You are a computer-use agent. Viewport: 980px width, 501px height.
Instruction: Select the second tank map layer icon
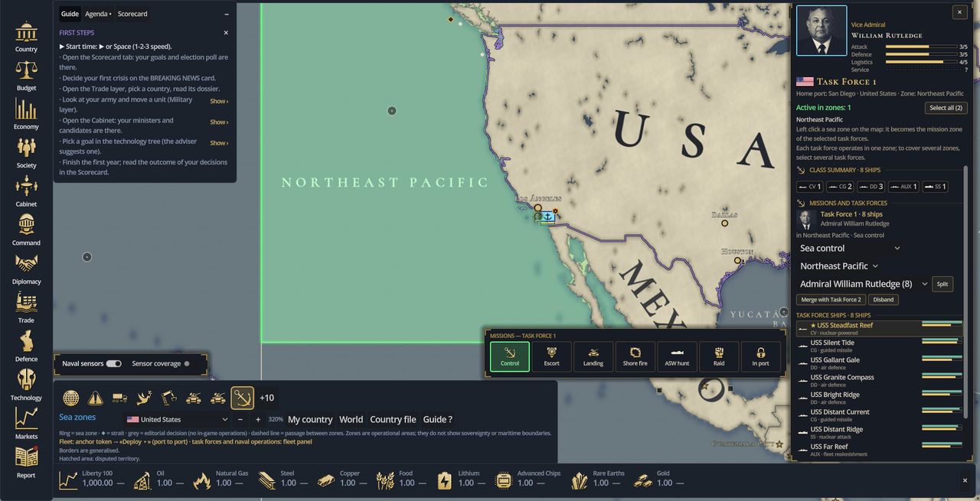pos(217,398)
